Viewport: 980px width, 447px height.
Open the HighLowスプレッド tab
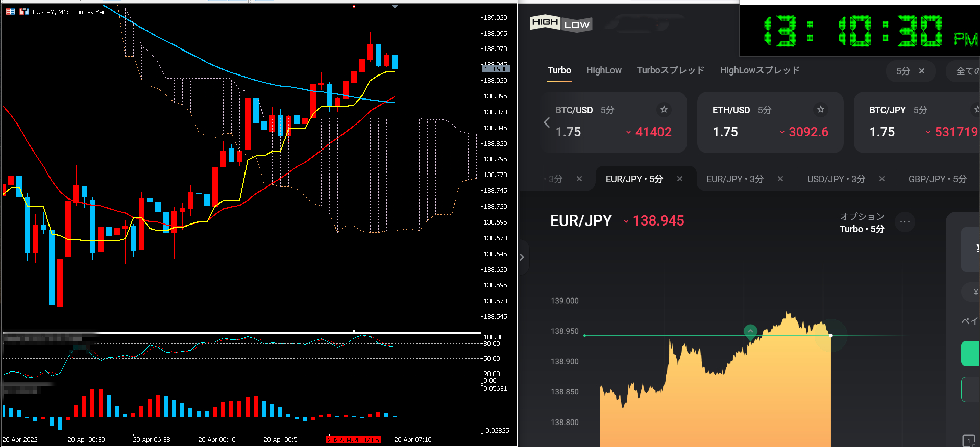pyautogui.click(x=759, y=70)
